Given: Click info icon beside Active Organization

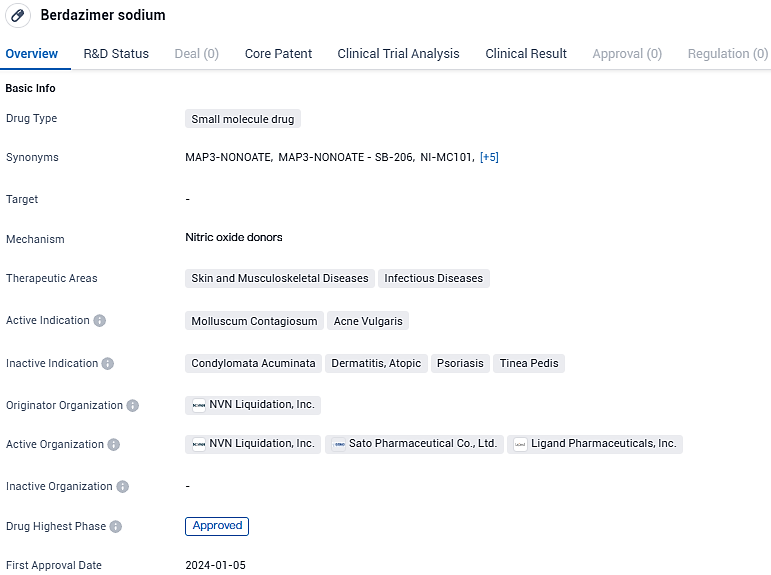Looking at the screenshot, I should pyautogui.click(x=114, y=445).
